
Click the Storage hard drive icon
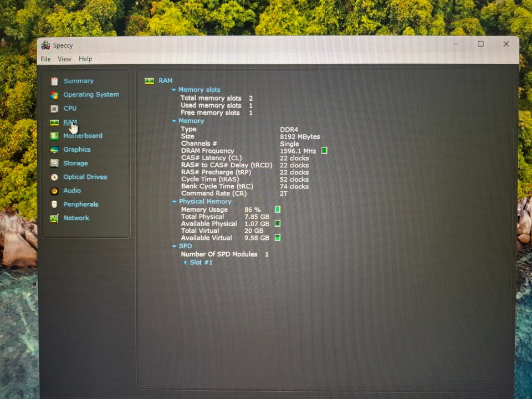coord(54,163)
